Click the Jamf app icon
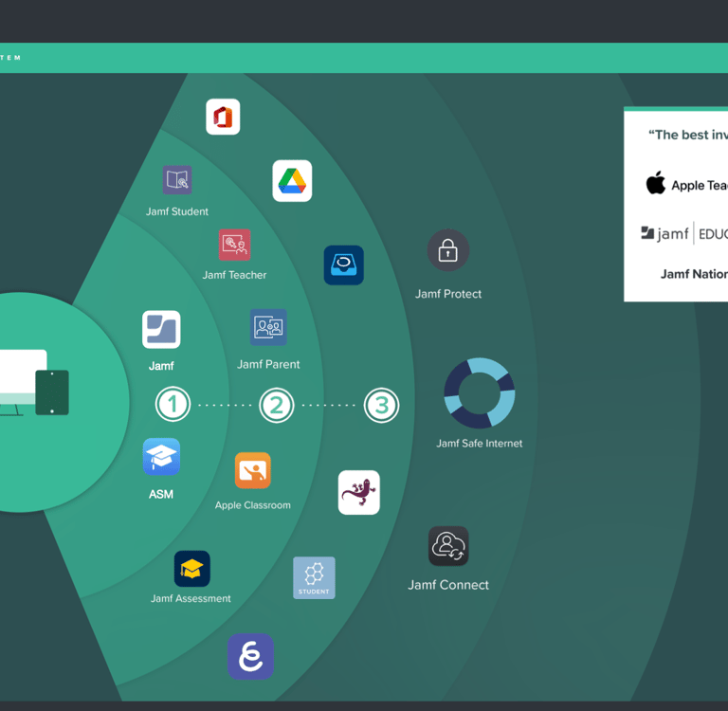 [161, 329]
